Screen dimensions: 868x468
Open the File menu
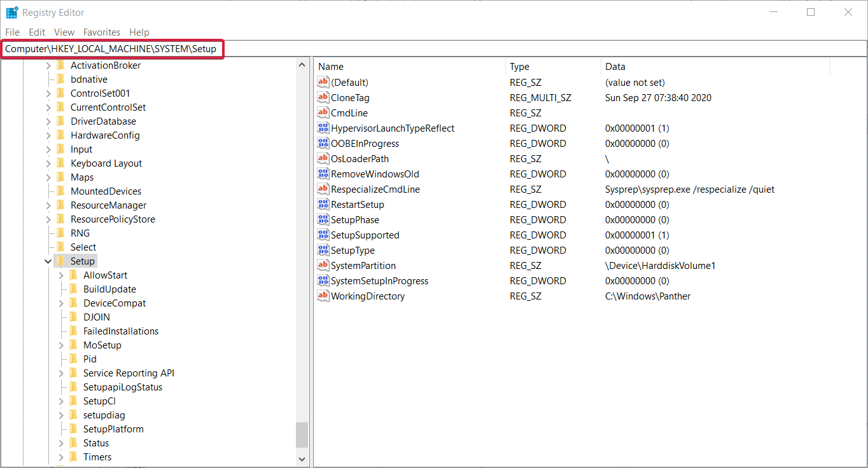(x=12, y=32)
